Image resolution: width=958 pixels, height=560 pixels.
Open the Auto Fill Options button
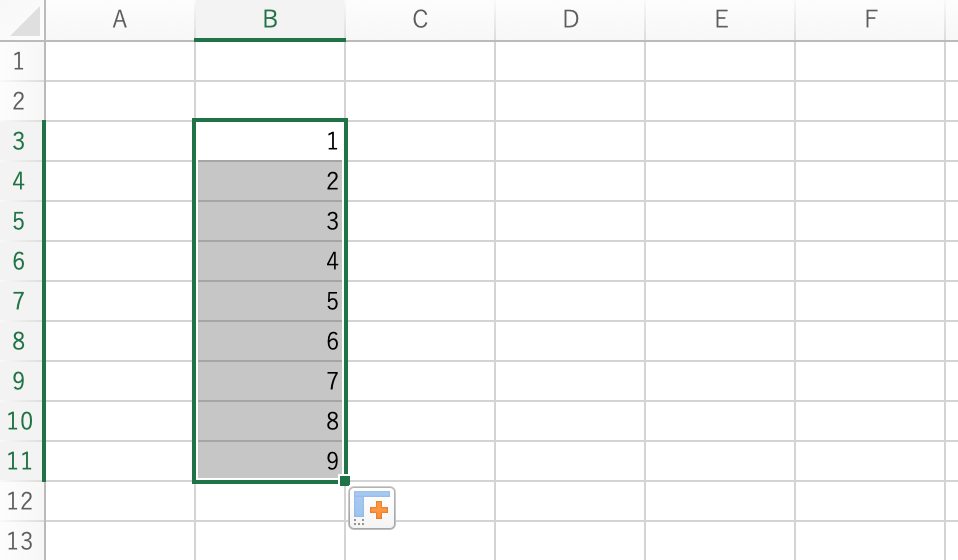click(372, 508)
